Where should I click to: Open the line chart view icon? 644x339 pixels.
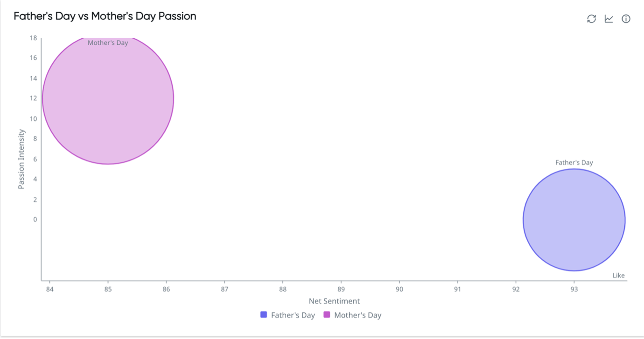click(609, 19)
